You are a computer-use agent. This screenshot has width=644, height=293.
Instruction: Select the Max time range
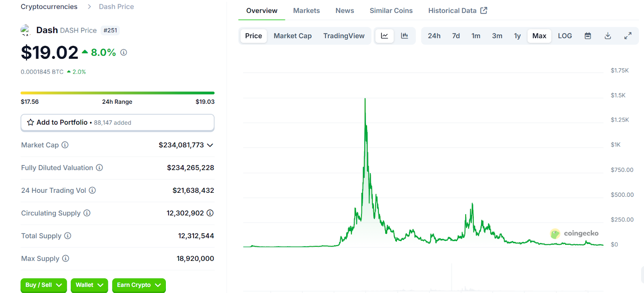click(539, 36)
